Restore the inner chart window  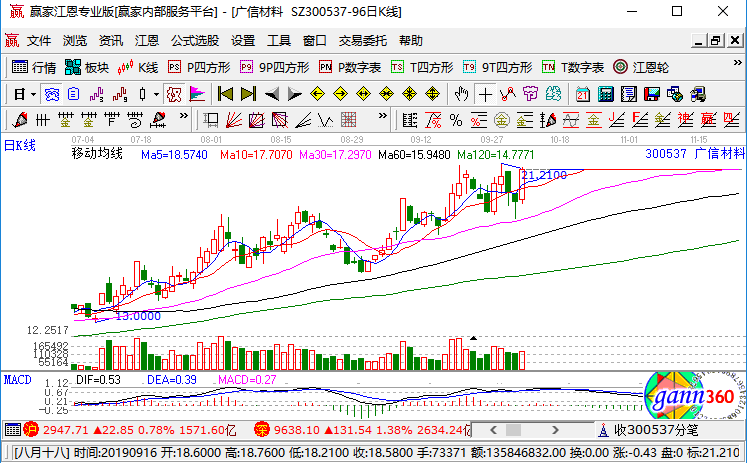(x=716, y=41)
